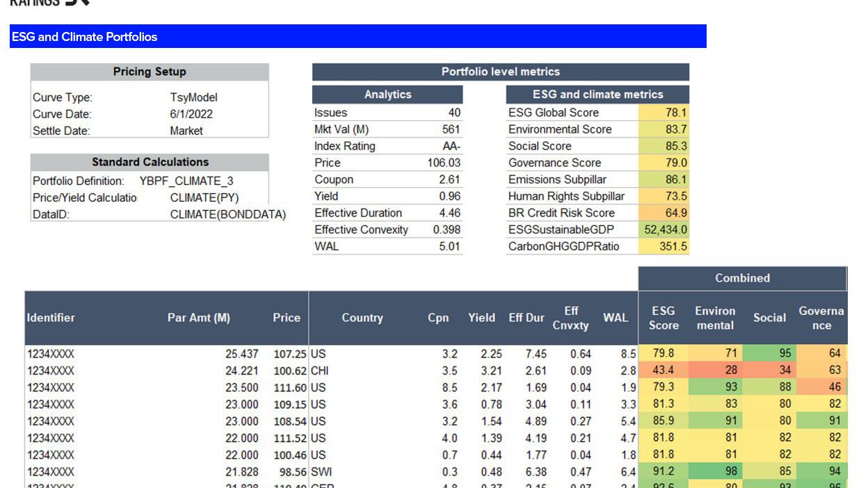868x488 pixels.
Task: Click the Country column header
Action: pos(362,318)
